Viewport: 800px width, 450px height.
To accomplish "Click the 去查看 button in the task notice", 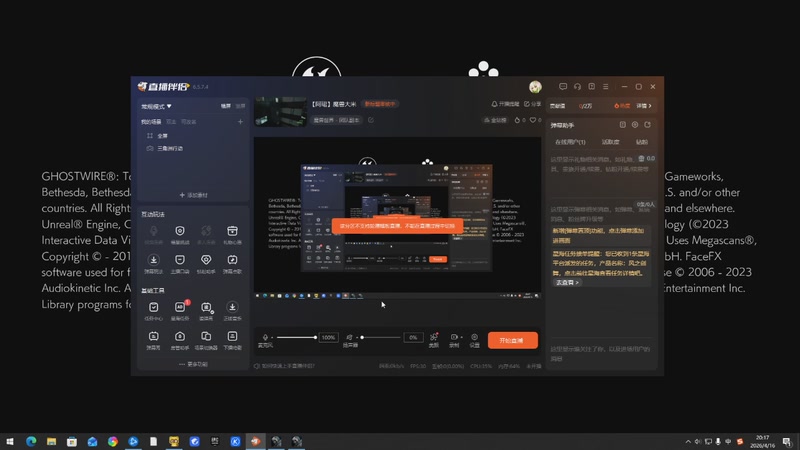I will click(567, 283).
